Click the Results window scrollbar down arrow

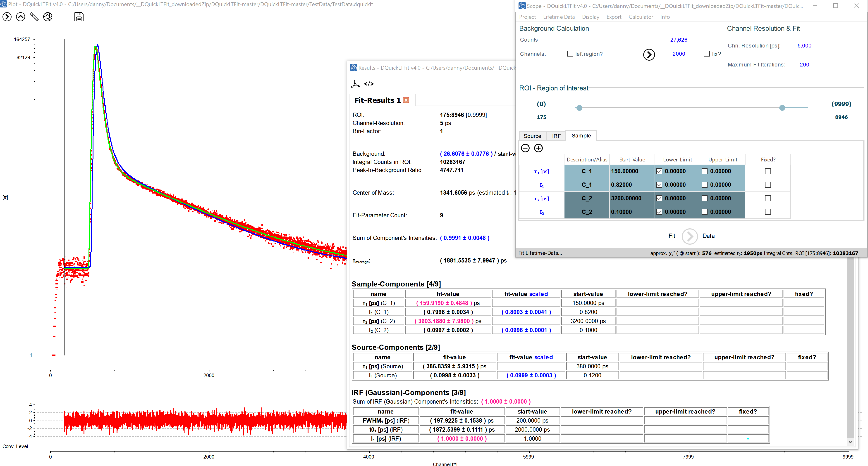[850, 442]
